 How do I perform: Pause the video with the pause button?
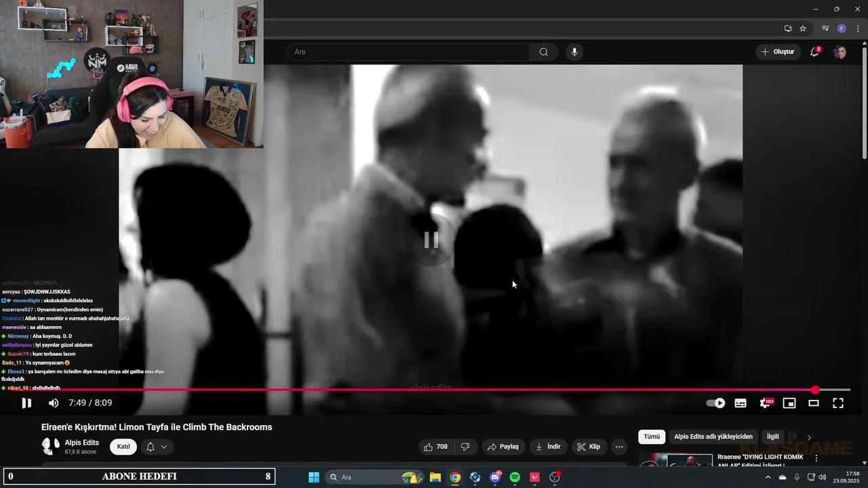(26, 403)
